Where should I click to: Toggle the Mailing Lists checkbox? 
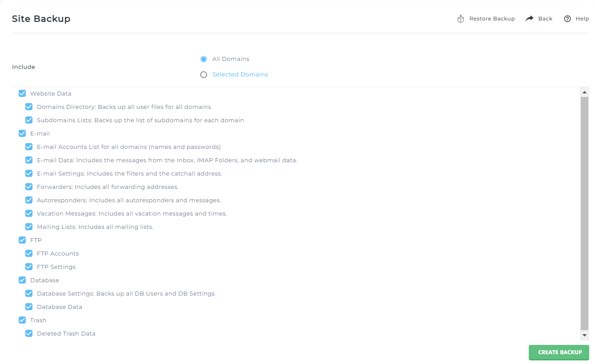(29, 227)
